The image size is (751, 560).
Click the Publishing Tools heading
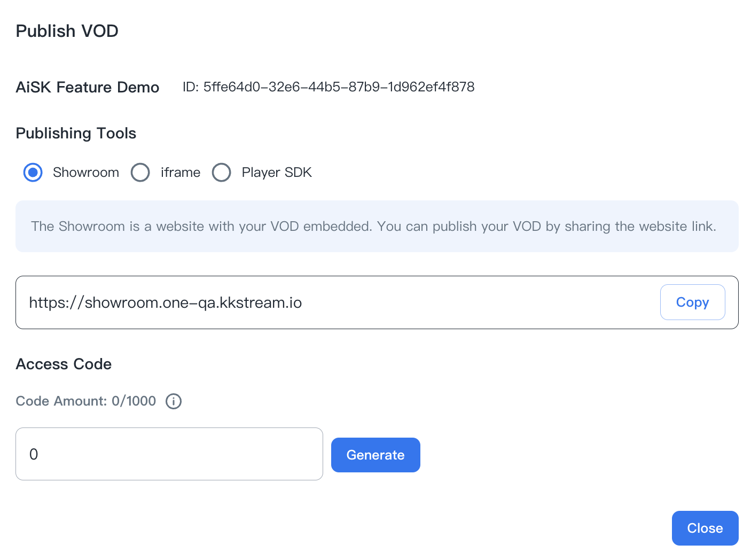[x=76, y=133]
